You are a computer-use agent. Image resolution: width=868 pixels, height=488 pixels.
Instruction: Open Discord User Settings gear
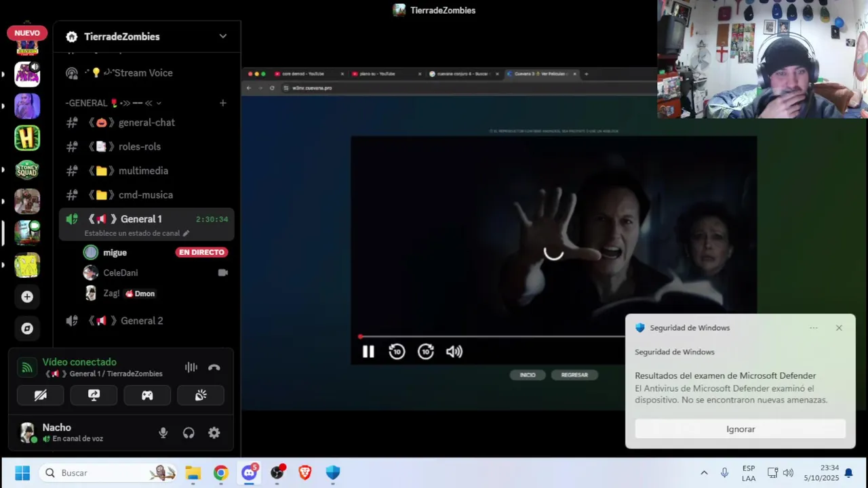(x=214, y=432)
